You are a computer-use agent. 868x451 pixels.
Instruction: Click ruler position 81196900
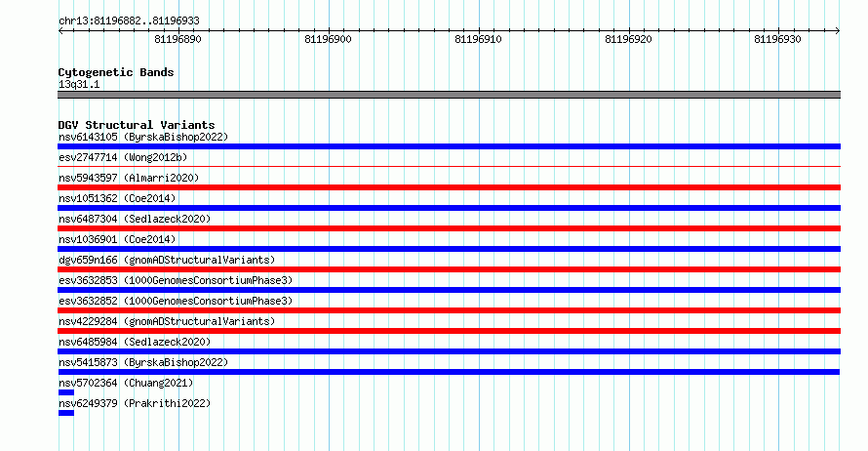(x=329, y=39)
